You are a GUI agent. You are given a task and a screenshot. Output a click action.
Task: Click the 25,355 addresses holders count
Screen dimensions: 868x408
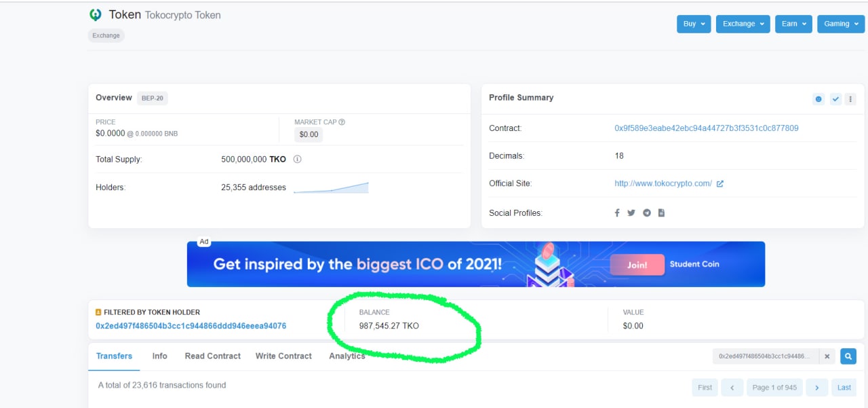point(254,187)
